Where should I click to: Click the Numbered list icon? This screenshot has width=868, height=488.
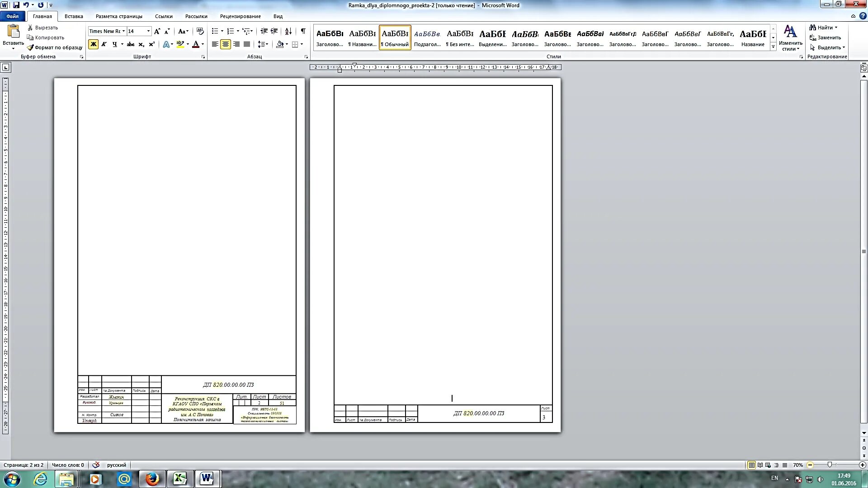[230, 31]
